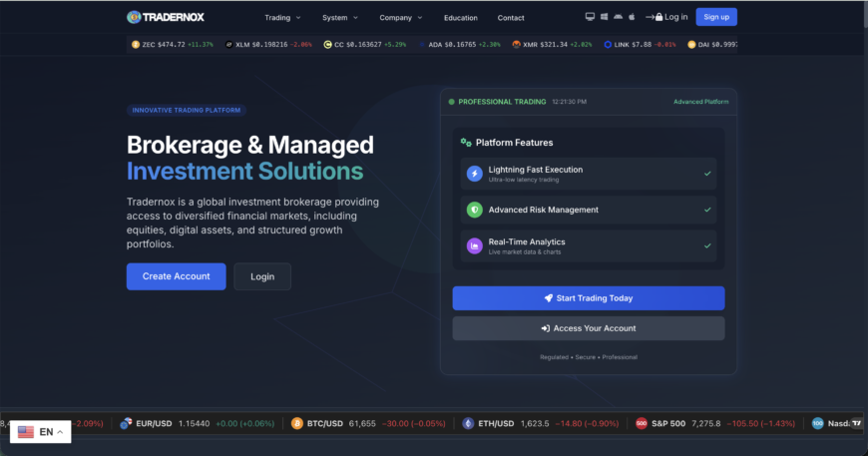The image size is (868, 456).
Task: Open the Education page
Action: click(461, 18)
